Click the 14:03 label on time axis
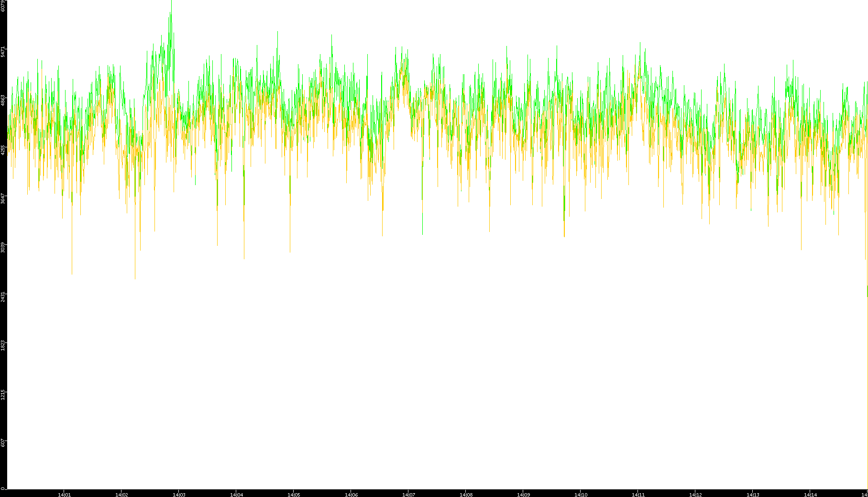This screenshot has width=868, height=497. click(179, 494)
